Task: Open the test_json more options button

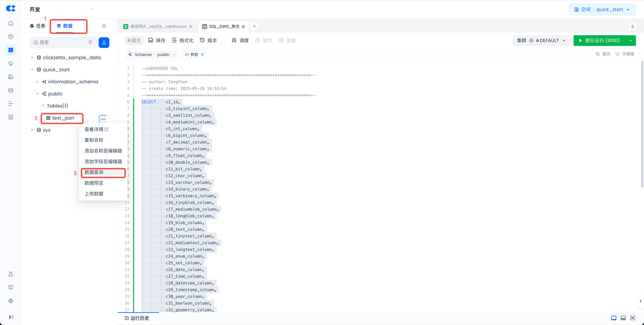Action: pyautogui.click(x=103, y=119)
